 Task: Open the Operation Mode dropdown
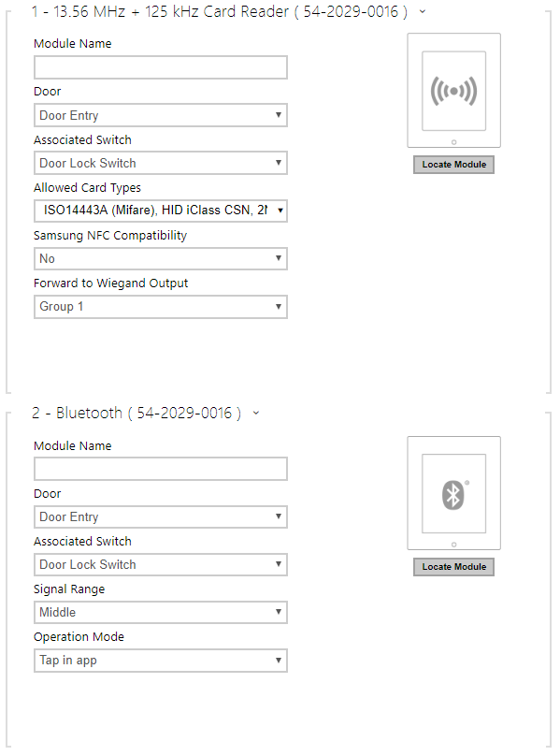(x=161, y=661)
